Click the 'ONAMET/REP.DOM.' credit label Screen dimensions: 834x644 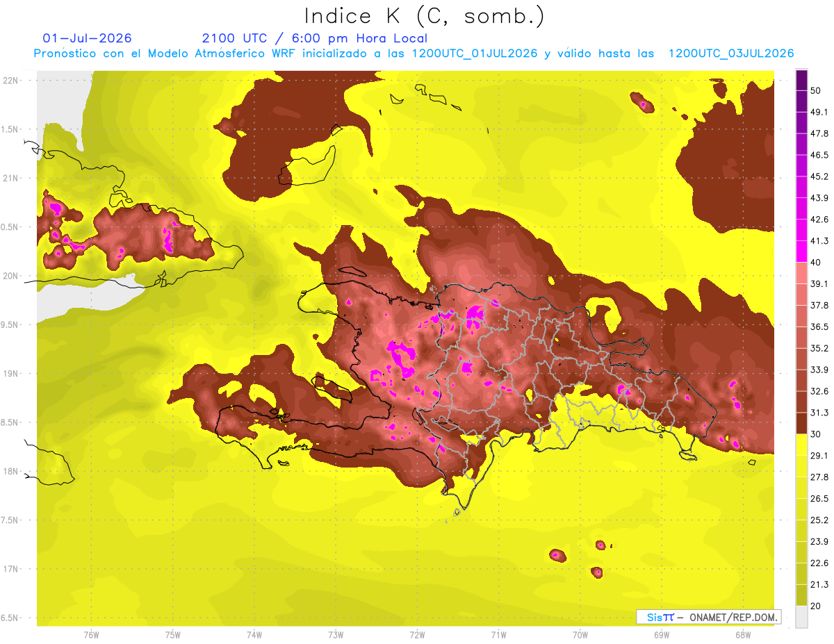point(733,617)
